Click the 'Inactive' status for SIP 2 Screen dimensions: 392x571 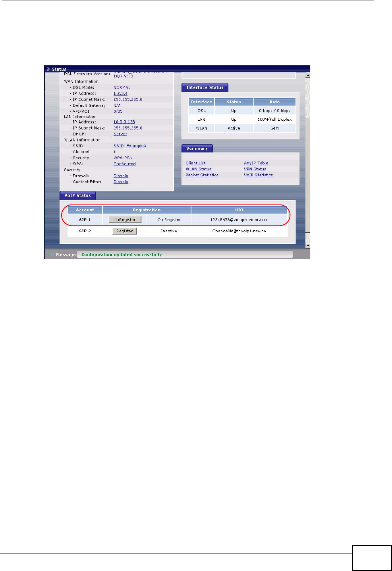pyautogui.click(x=169, y=231)
